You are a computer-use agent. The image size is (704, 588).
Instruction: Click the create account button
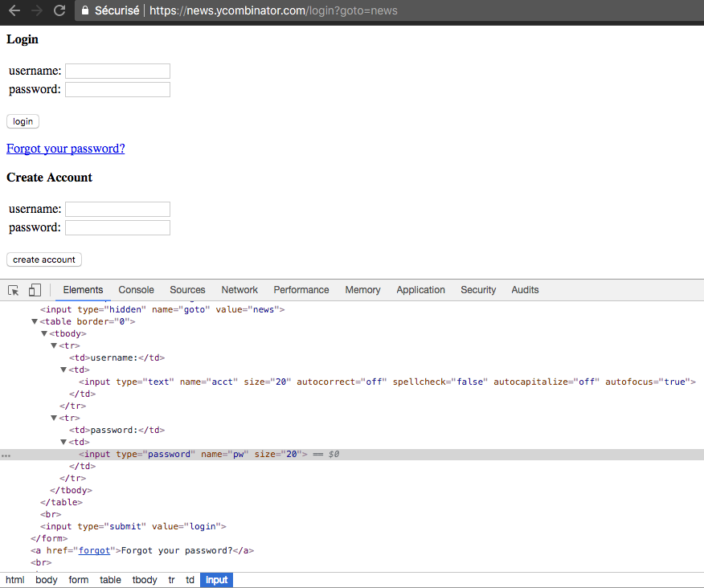[43, 259]
